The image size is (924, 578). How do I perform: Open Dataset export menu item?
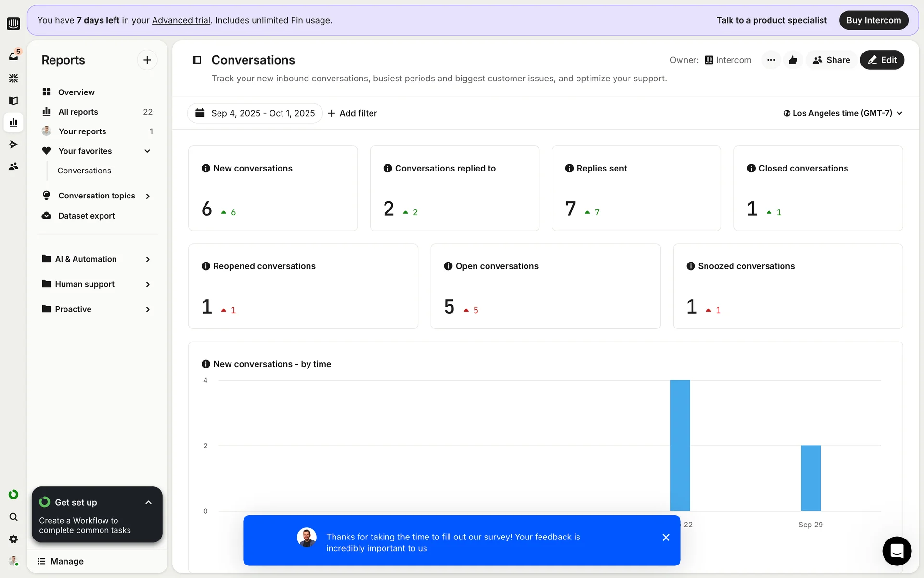86,216
